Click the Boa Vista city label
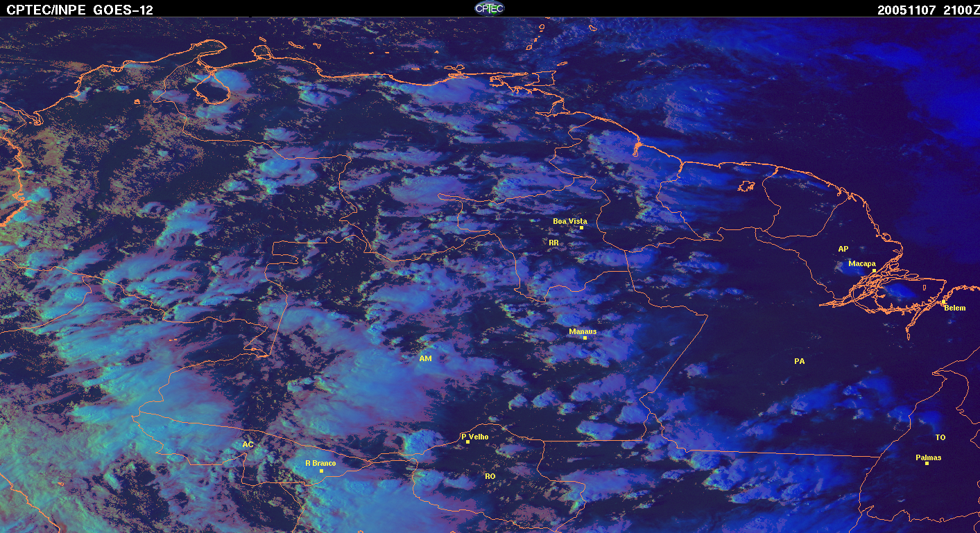This screenshot has width=980, height=533. pos(569,221)
